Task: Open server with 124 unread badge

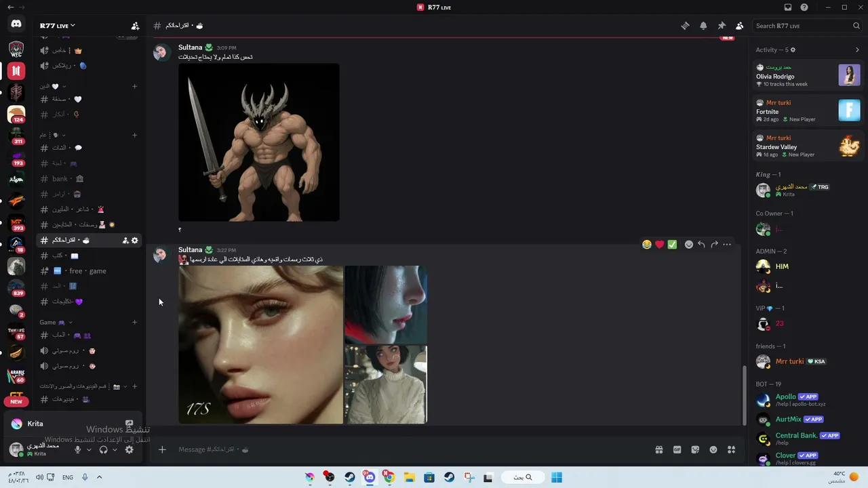Action: click(x=16, y=114)
